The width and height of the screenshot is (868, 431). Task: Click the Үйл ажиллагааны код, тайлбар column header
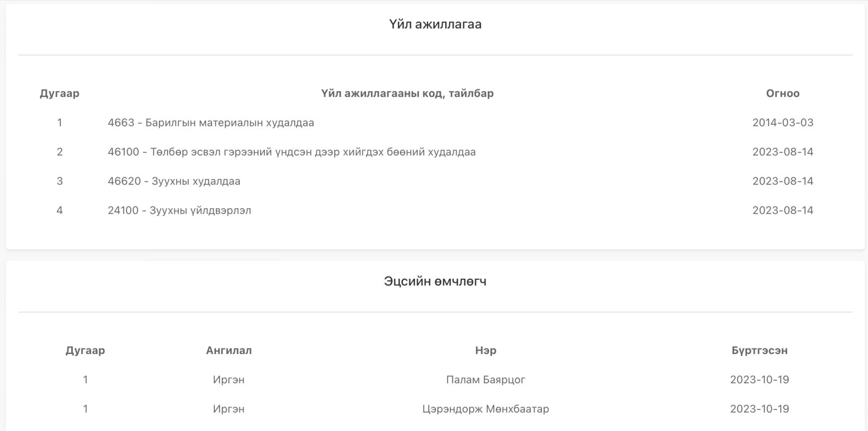407,93
